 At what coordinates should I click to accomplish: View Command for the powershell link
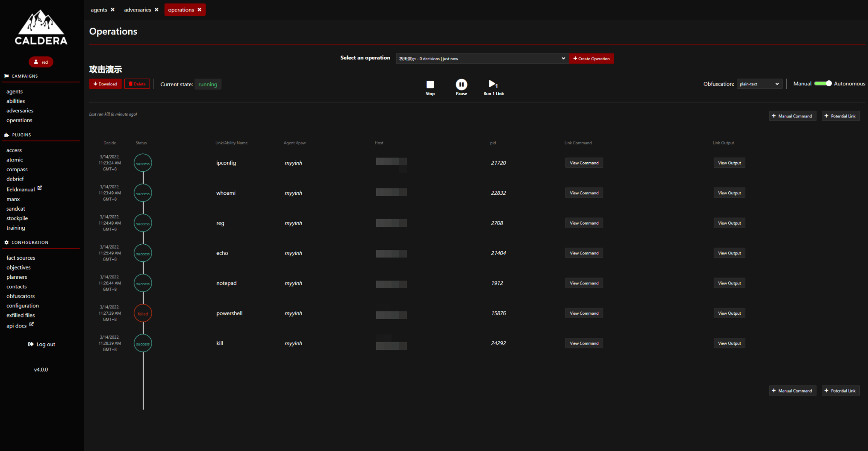point(584,313)
